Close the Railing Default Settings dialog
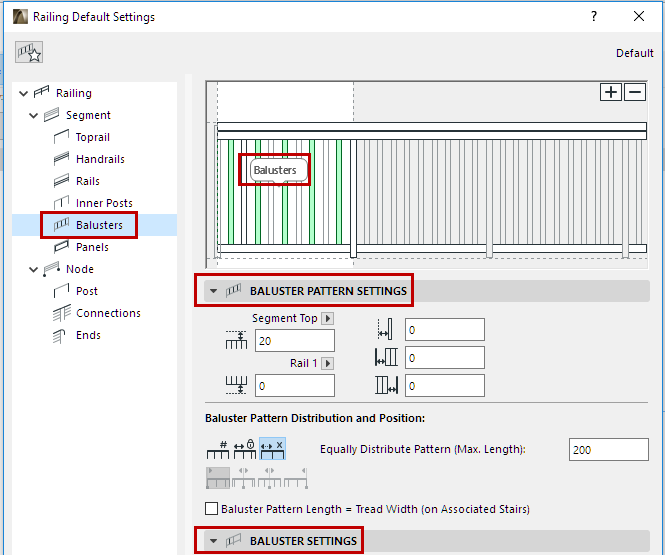This screenshot has width=665, height=555. pyautogui.click(x=639, y=17)
